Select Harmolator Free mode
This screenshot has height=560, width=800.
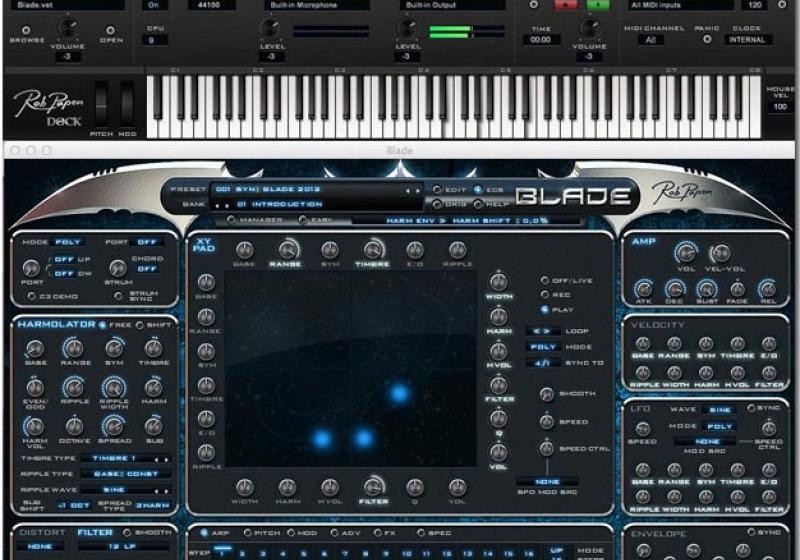(x=102, y=325)
